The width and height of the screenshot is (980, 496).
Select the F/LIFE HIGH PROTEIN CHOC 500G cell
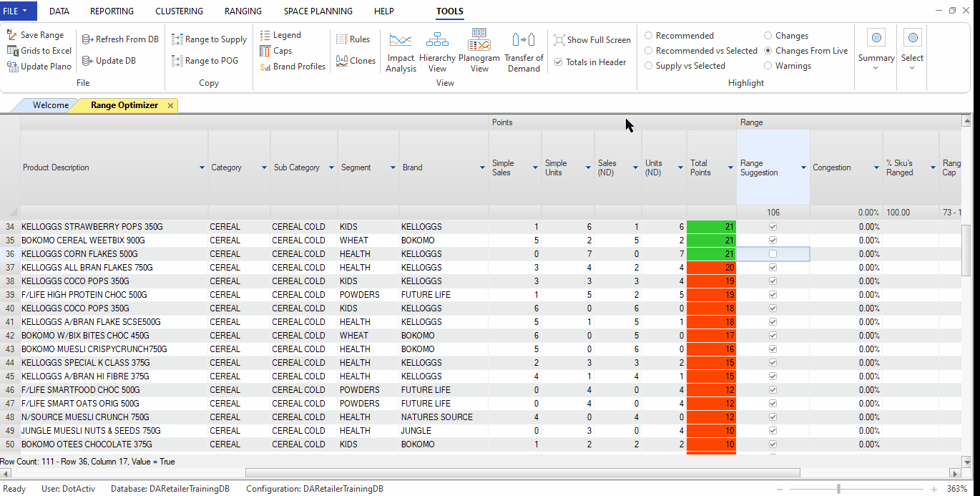(x=114, y=295)
